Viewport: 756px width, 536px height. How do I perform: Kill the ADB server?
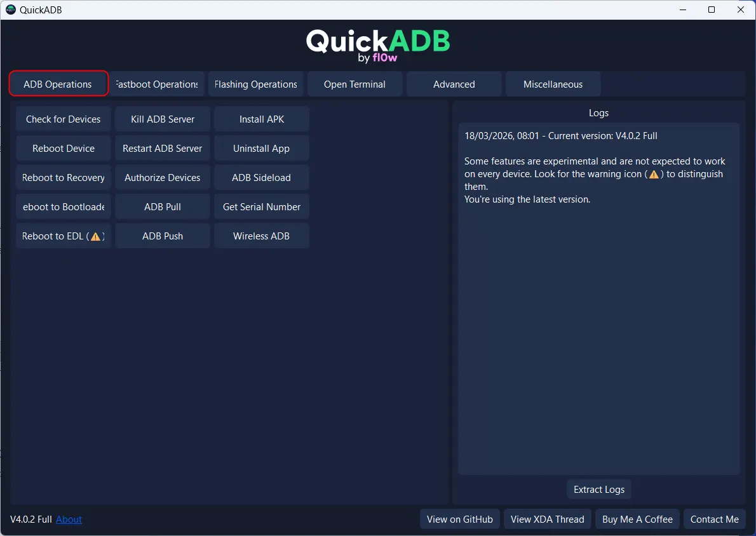pyautogui.click(x=163, y=119)
